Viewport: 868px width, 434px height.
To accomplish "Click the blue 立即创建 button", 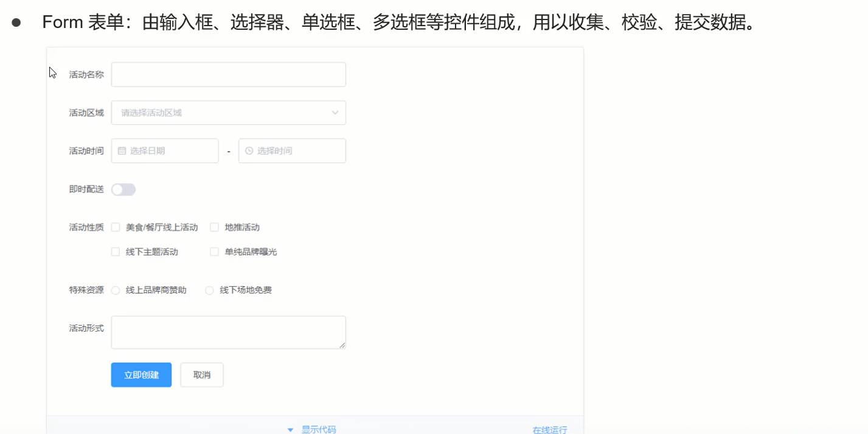I will click(x=141, y=374).
